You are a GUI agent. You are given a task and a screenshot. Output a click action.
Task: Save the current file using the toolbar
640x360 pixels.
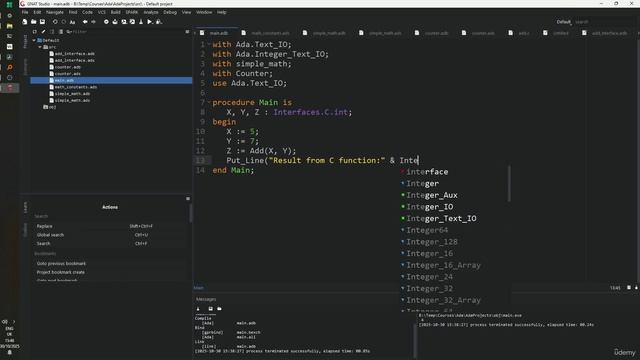[42, 22]
